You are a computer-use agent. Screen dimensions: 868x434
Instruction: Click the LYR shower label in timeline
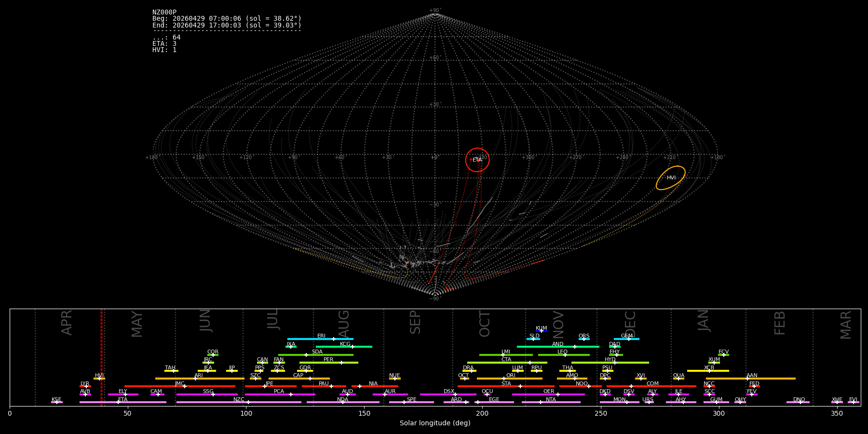(85, 384)
